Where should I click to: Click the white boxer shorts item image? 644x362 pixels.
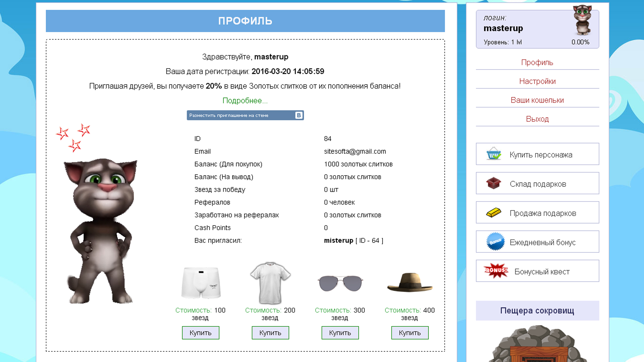(201, 283)
